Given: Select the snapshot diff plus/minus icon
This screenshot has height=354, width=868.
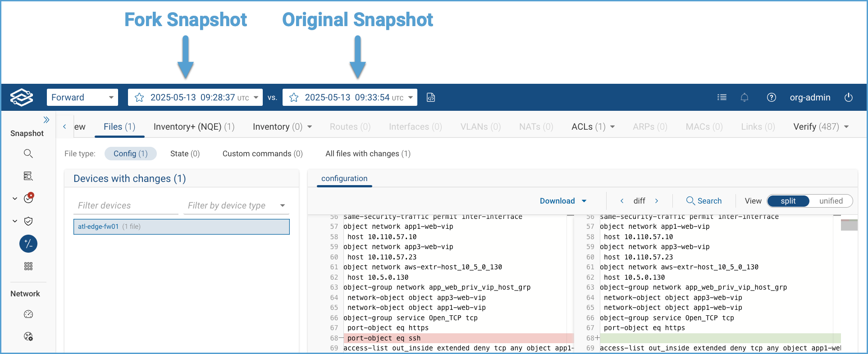Looking at the screenshot, I should 28,244.
